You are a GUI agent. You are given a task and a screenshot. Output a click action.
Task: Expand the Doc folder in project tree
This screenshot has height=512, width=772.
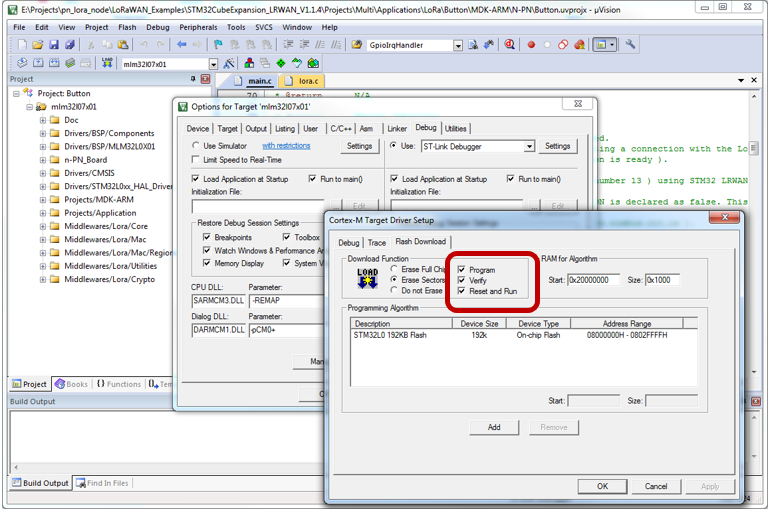43,120
